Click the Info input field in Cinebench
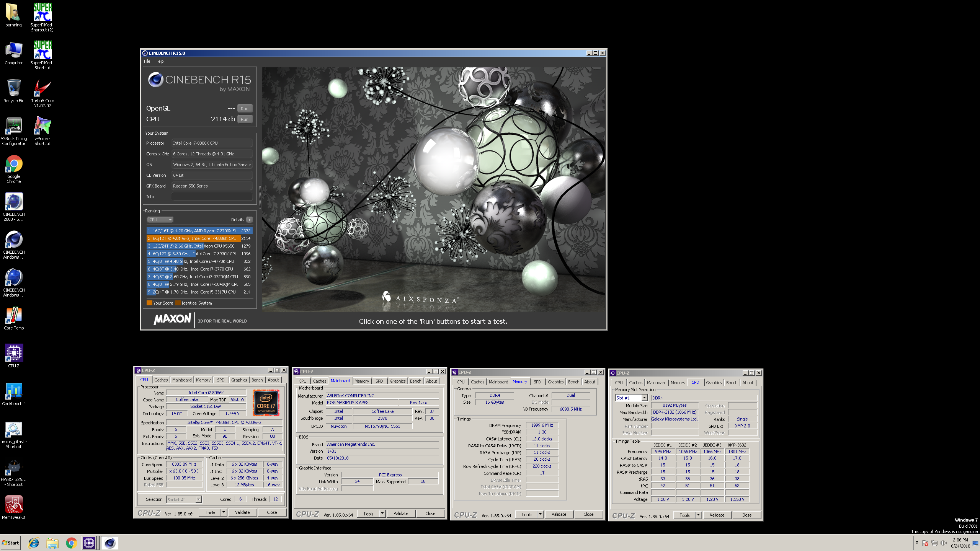 tap(212, 197)
